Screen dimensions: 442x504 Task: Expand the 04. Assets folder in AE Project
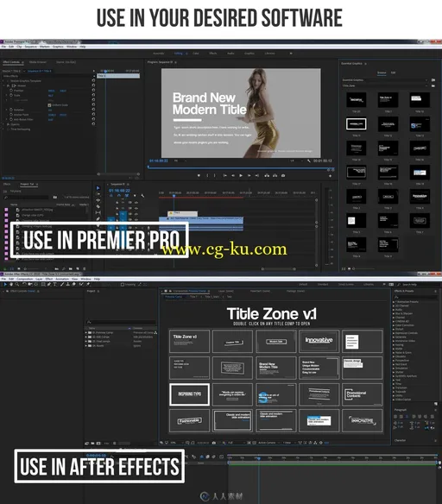tap(86, 346)
